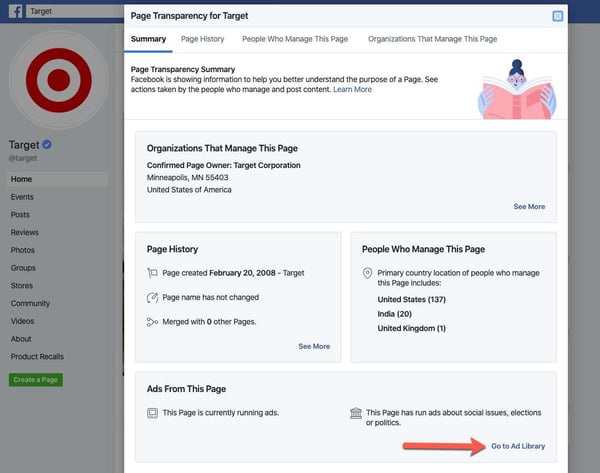Click the Facebook search field containing Target
This screenshot has width=600, height=473.
[75, 11]
